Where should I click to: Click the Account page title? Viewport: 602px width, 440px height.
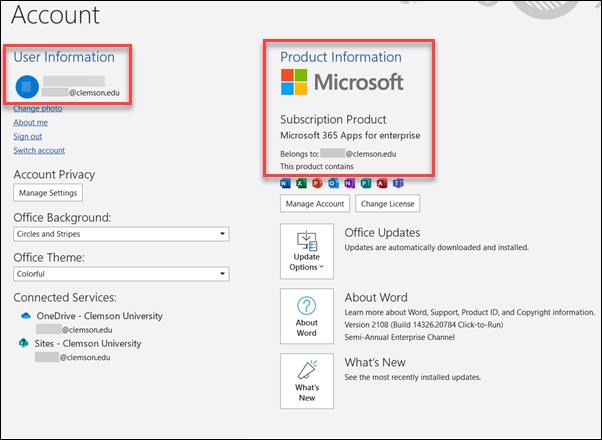point(55,15)
